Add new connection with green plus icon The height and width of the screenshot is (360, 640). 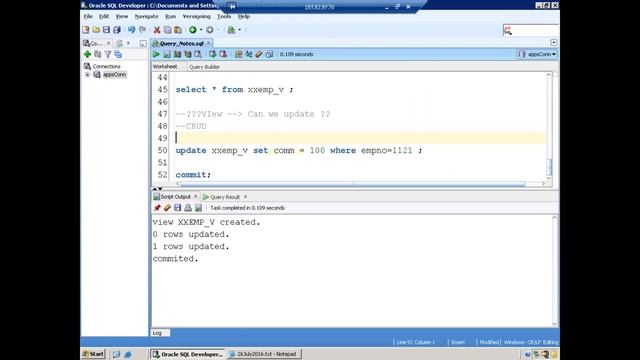tap(87, 54)
